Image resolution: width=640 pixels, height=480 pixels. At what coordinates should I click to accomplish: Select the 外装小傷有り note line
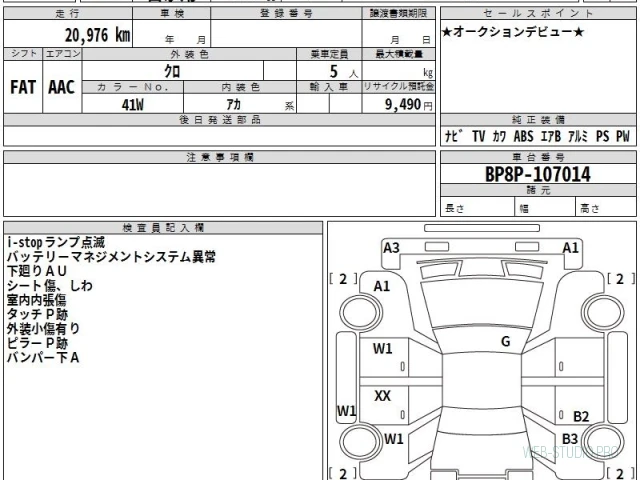[x=43, y=329]
